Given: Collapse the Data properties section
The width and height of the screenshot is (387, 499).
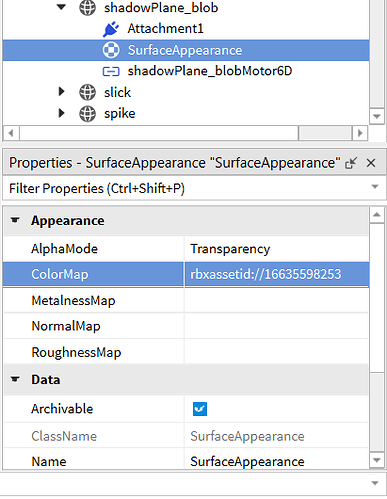Looking at the screenshot, I should pyautogui.click(x=15, y=379).
